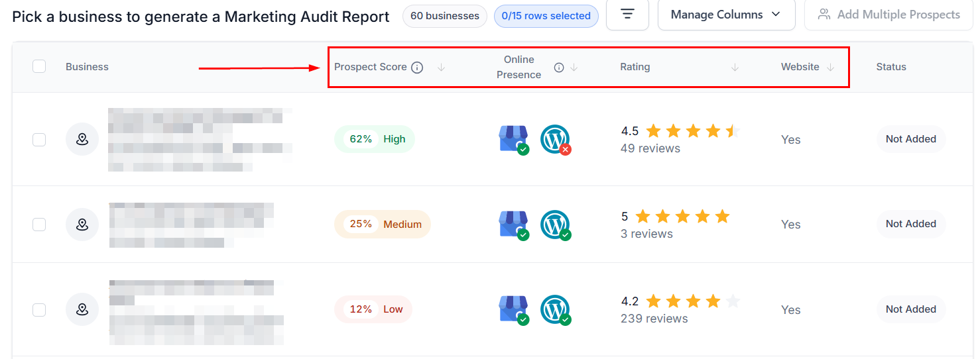Sort by Website arrow
This screenshot has height=359, width=980.
click(830, 67)
